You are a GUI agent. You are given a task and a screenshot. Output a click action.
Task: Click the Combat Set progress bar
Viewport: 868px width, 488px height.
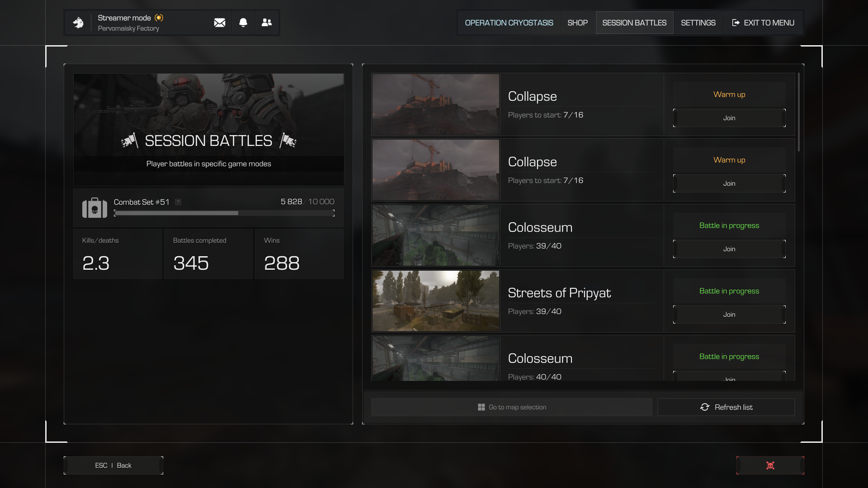tap(224, 213)
